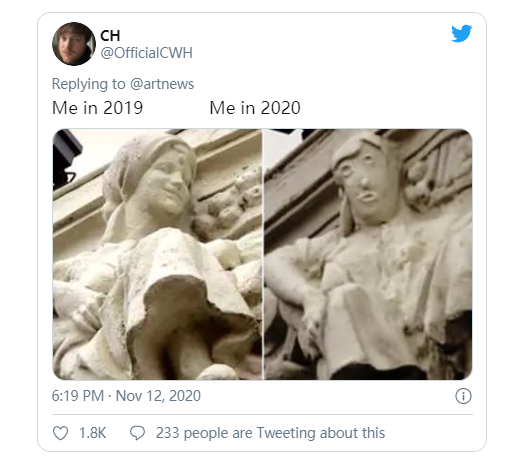The width and height of the screenshot is (522, 456).
Task: Click the Nov 12, 2020 date
Action: [x=158, y=396]
